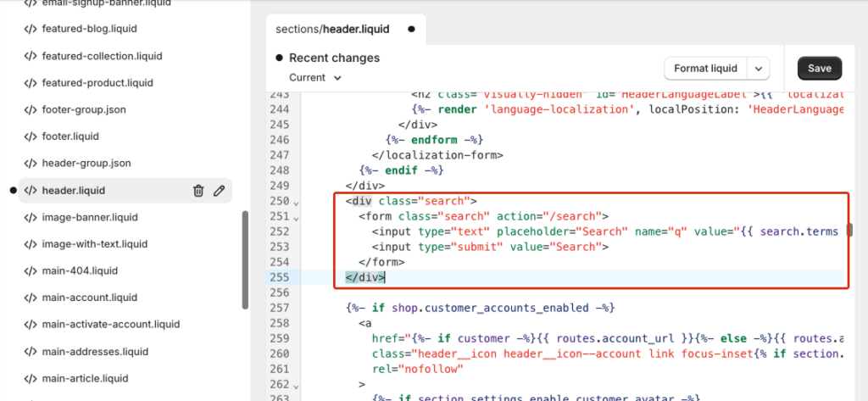This screenshot has width=868, height=401.
Task: Click the code icon beside main-404.liquid
Action: (x=30, y=270)
